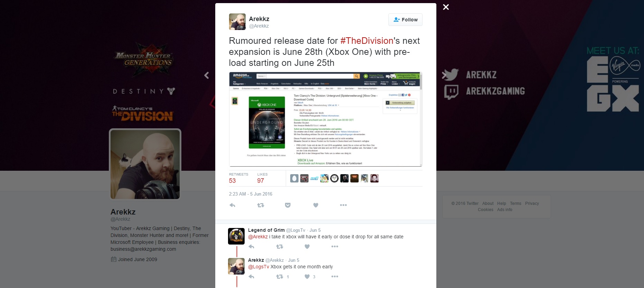The image size is (644, 288).
Task: Go to previous tweet with left arrow
Action: [206, 75]
